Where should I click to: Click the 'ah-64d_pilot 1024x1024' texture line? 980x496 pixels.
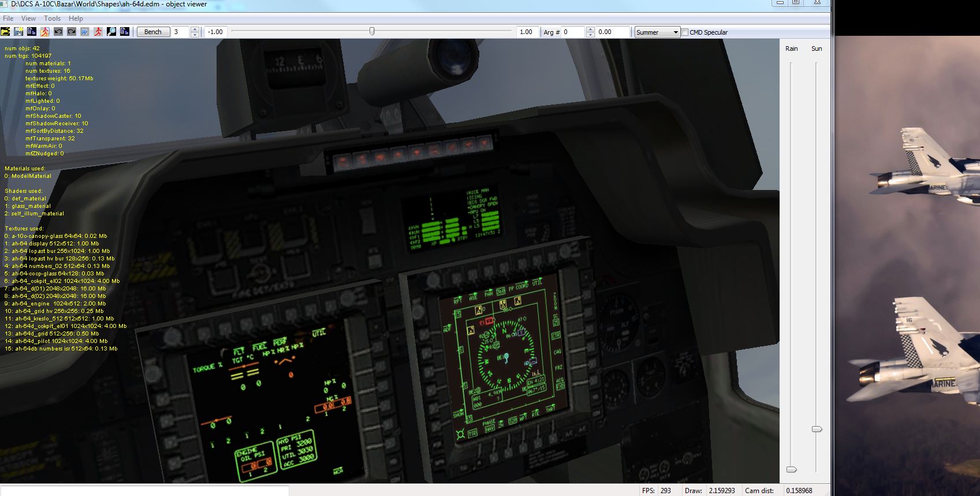56,341
